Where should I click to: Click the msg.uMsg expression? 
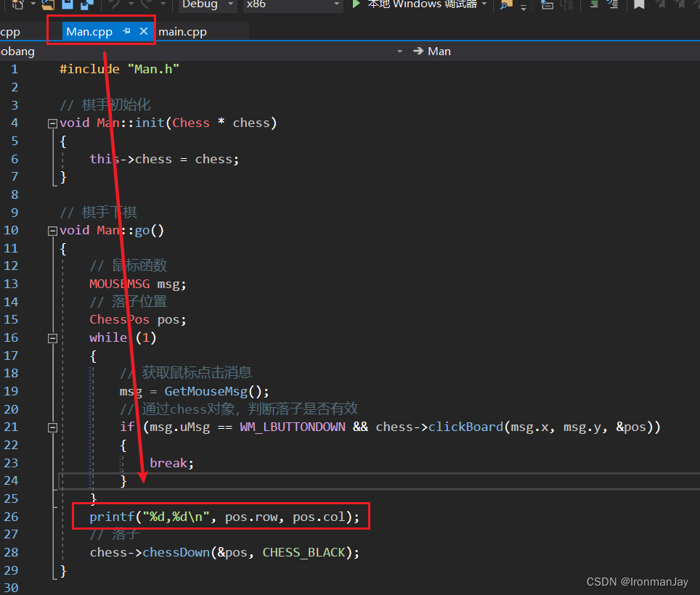(179, 427)
